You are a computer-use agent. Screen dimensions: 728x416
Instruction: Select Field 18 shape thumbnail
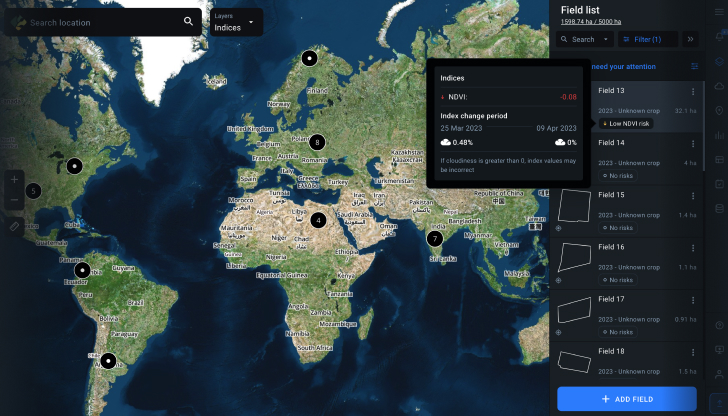pyautogui.click(x=574, y=362)
